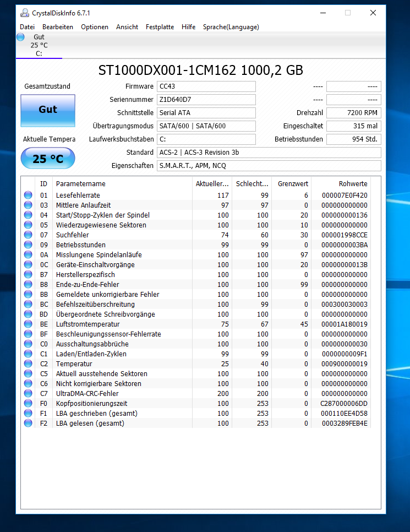The width and height of the screenshot is (410, 532).
Task: Maximize the CrystalDiskInfo window
Action: point(348,13)
